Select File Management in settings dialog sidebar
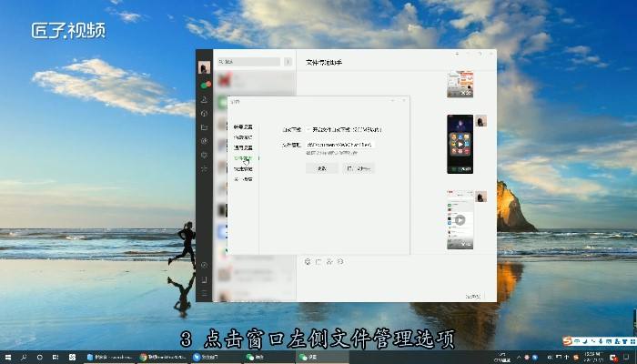This screenshot has height=364, width=637. (x=243, y=158)
